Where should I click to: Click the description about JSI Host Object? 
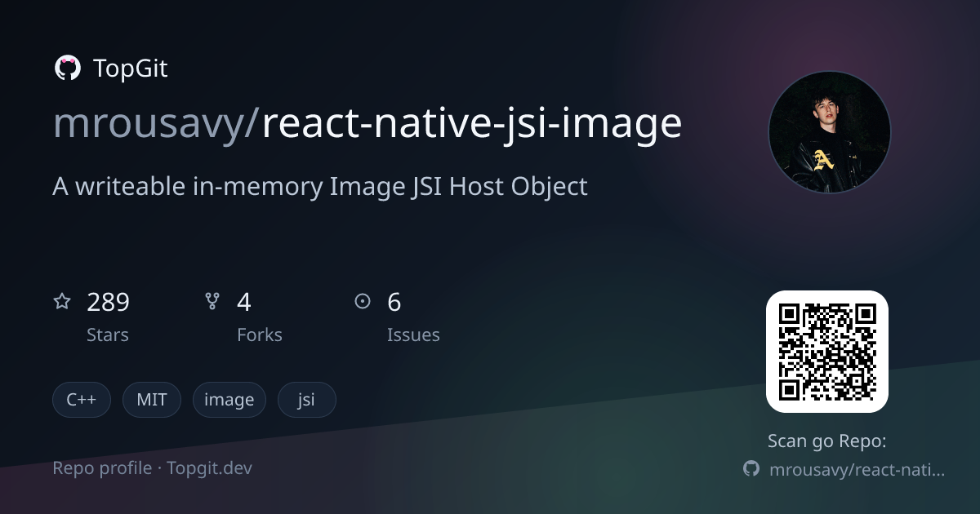click(320, 187)
